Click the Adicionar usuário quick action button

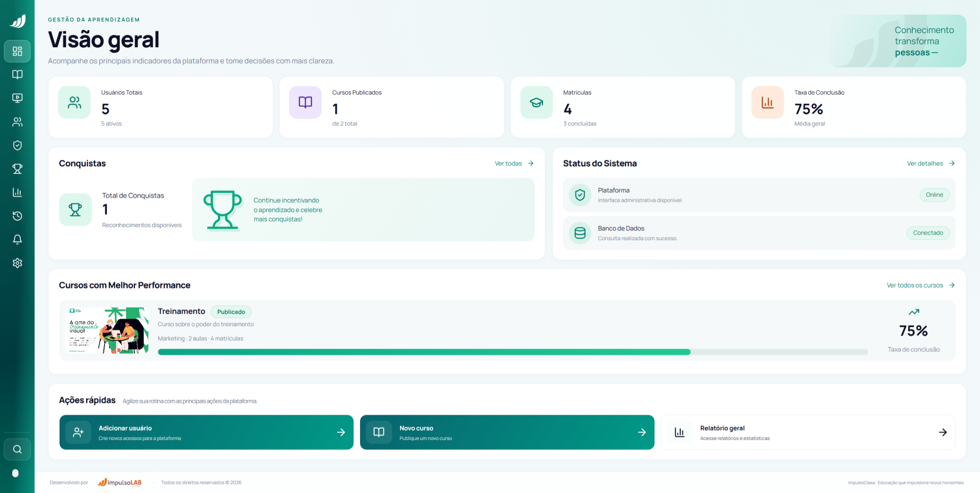(206, 432)
